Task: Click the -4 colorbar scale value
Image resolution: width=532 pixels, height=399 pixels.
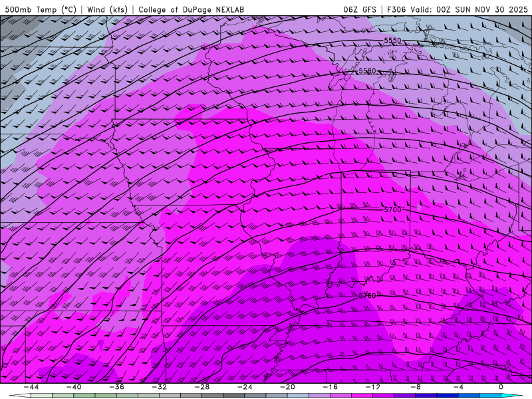Action: click(x=458, y=387)
